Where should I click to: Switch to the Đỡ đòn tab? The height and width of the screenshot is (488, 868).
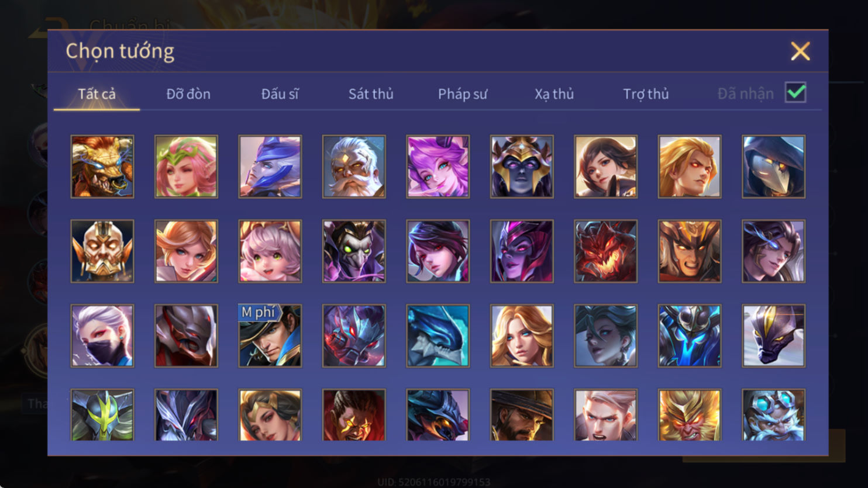click(188, 94)
